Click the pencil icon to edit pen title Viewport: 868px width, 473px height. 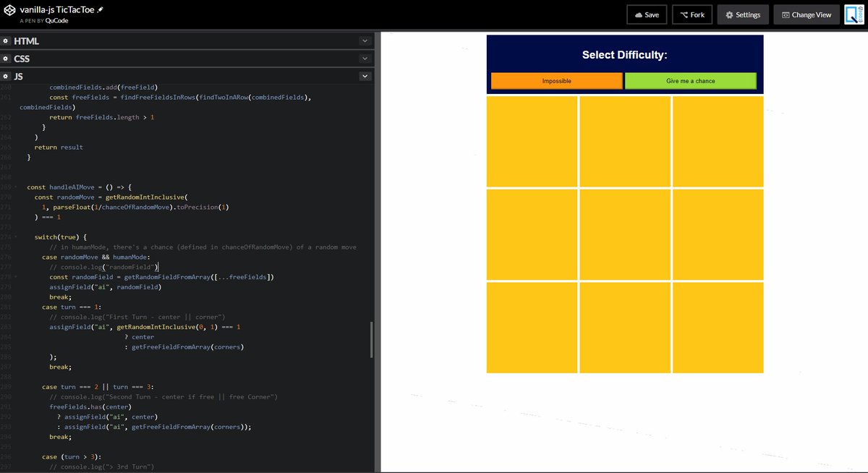(x=101, y=11)
